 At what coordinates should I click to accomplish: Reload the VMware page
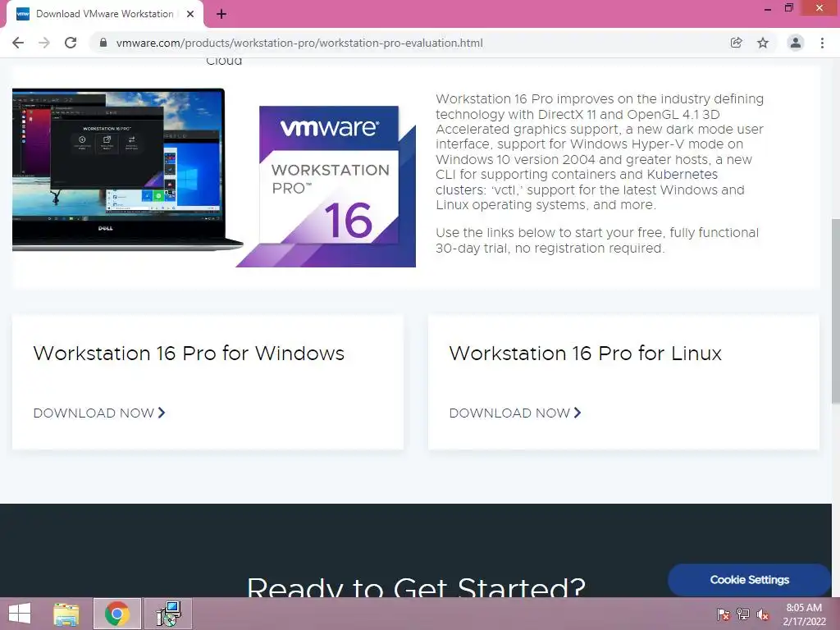pyautogui.click(x=71, y=43)
